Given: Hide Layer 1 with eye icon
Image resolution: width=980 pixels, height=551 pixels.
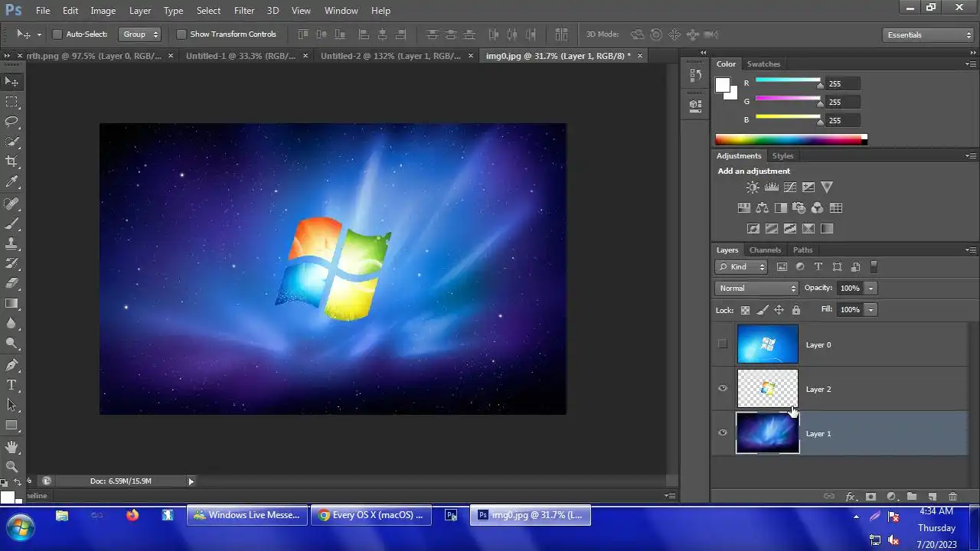Looking at the screenshot, I should (722, 433).
